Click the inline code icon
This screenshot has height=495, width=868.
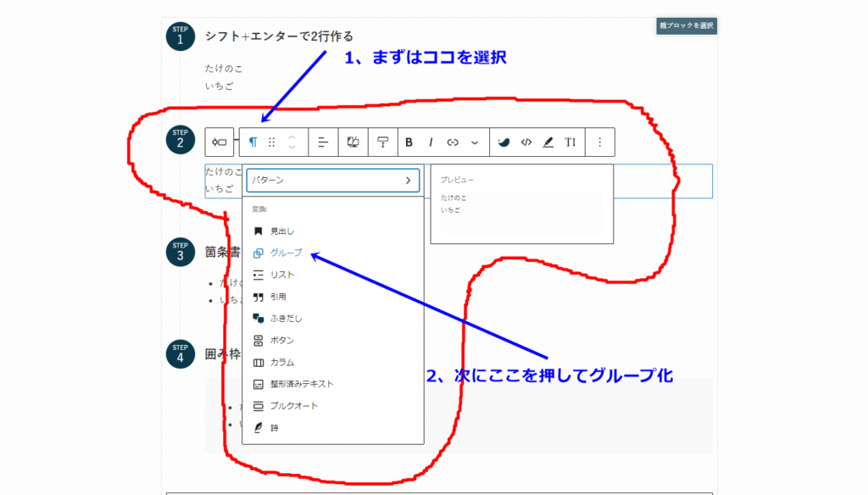click(x=526, y=142)
